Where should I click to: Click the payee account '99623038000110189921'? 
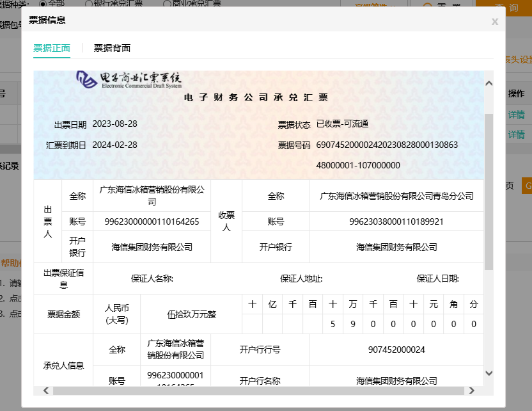(396, 222)
